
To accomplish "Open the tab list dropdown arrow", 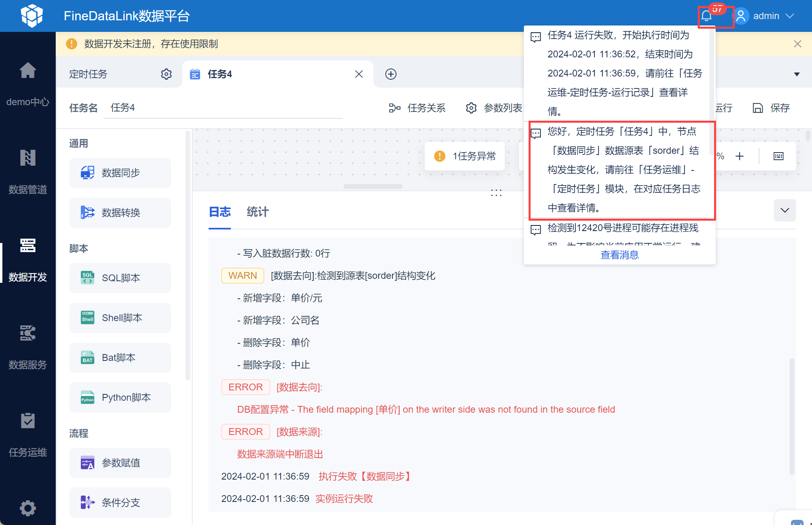I will pyautogui.click(x=797, y=74).
